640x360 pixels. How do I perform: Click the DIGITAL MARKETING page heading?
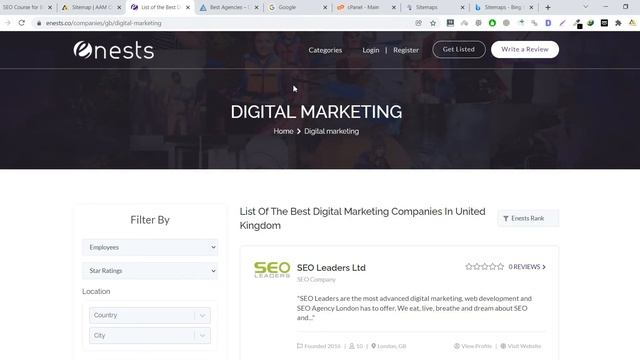coord(316,112)
